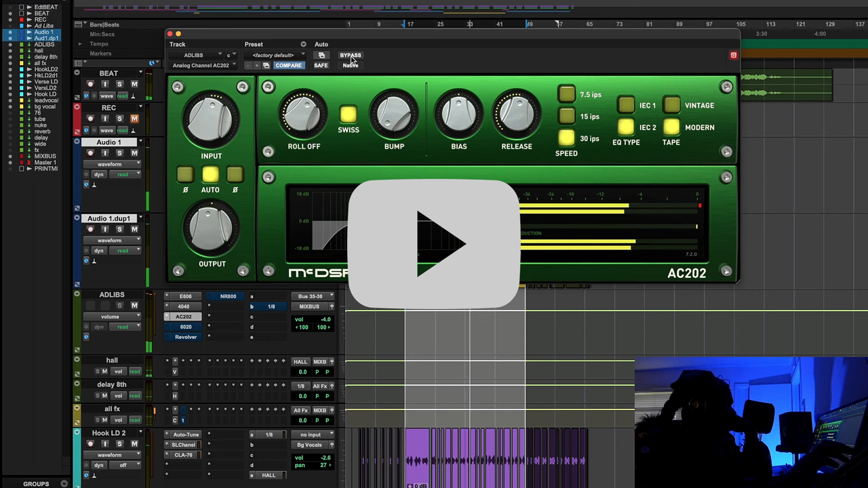Screen dimensions: 868x488
Task: Toggle the AUTO gain button
Action: (210, 175)
